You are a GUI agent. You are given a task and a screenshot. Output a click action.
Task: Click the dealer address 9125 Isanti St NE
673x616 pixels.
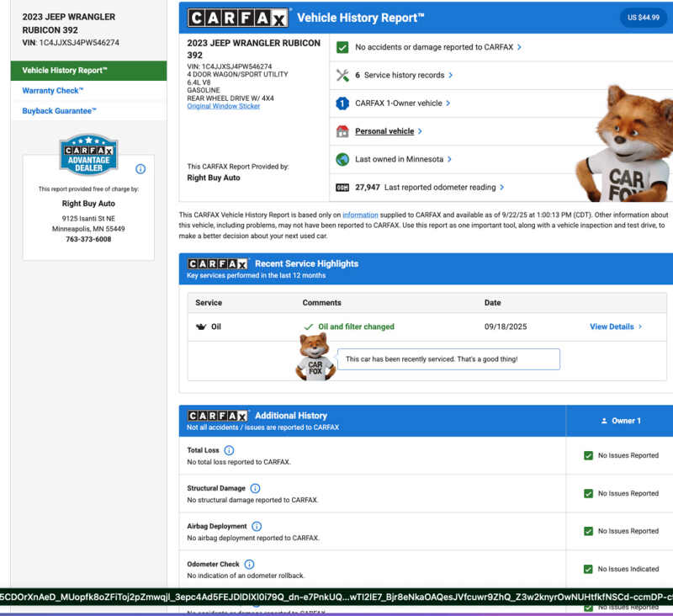[x=88, y=219]
